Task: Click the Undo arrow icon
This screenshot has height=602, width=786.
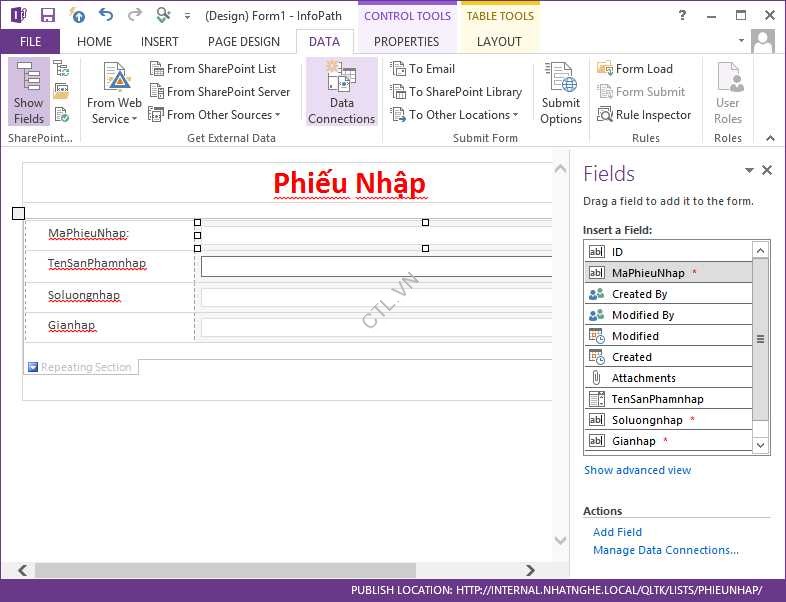Action: point(106,16)
